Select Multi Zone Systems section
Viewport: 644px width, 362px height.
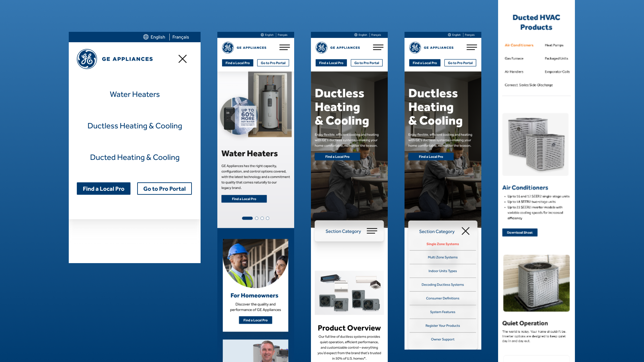[442, 257]
